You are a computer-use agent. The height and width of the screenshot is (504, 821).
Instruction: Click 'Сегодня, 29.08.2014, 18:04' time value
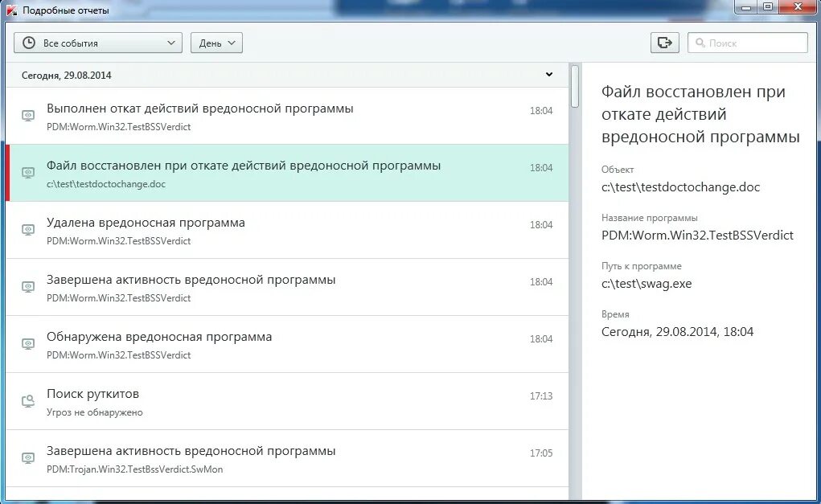(x=677, y=332)
